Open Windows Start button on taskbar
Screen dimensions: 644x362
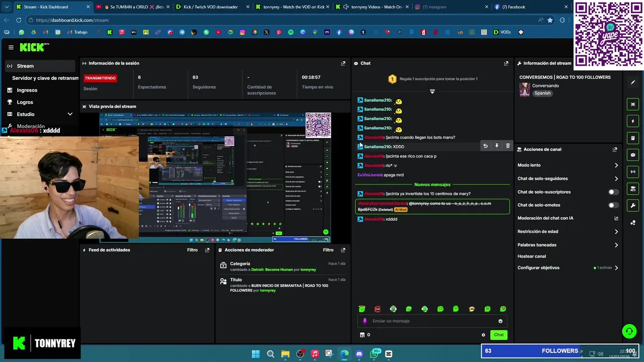click(x=256, y=354)
